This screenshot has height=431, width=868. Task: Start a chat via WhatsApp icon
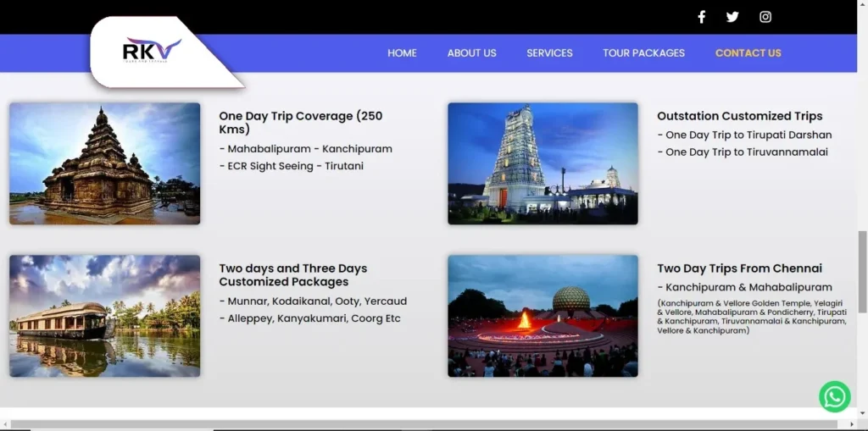pos(834,396)
